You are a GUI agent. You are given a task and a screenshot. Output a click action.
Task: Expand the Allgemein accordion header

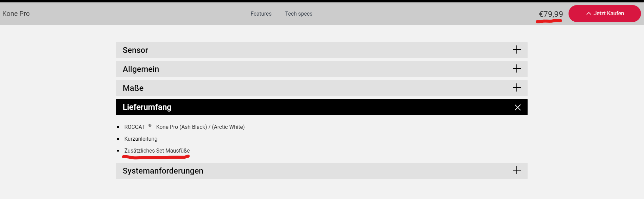321,69
